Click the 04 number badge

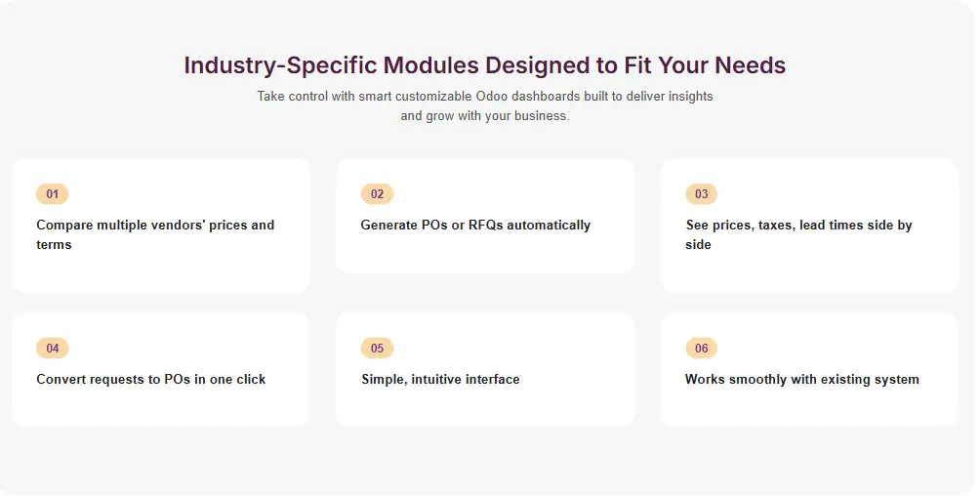point(53,349)
